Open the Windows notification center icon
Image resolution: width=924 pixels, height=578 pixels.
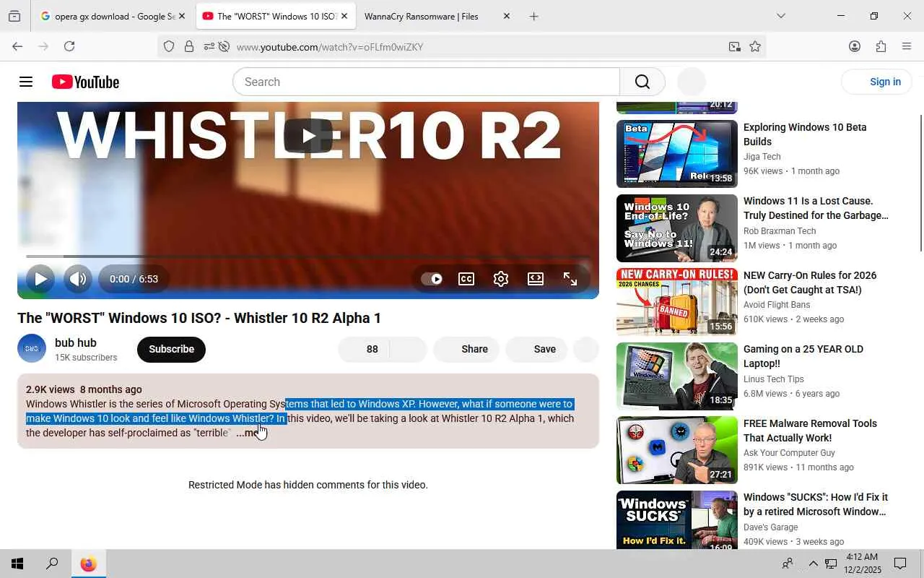point(900,564)
